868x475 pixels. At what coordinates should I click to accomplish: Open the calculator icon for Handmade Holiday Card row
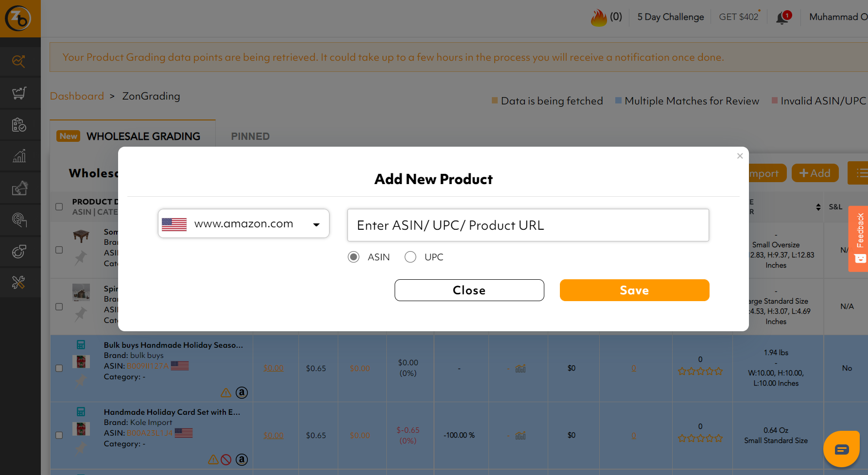(x=81, y=412)
